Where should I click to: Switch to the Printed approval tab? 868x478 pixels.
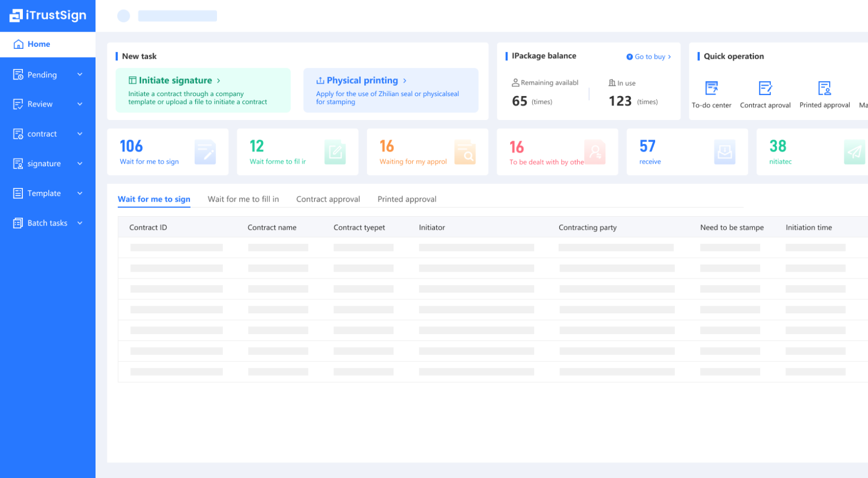[406, 200]
